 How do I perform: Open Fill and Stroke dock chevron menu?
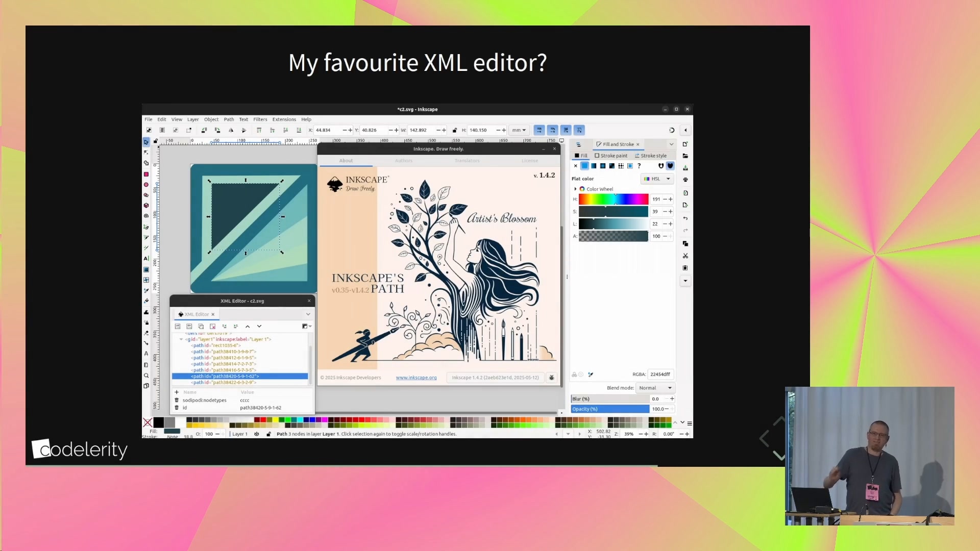(x=671, y=144)
